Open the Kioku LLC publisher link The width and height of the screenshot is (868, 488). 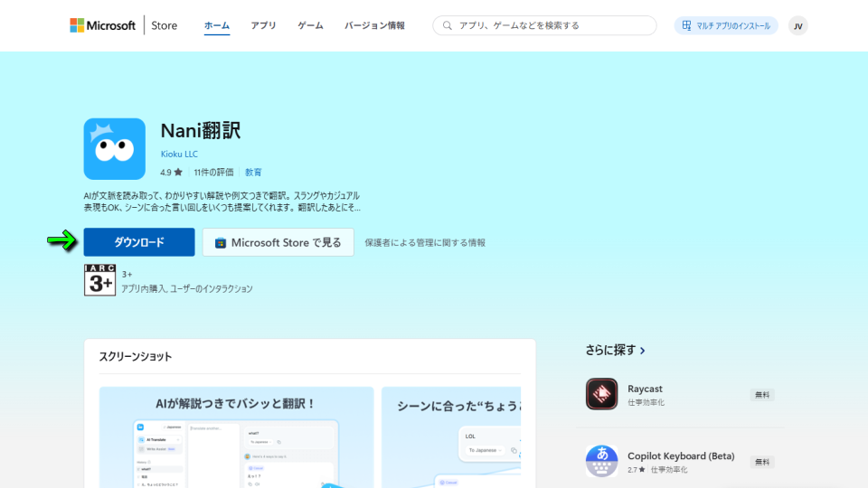point(179,155)
